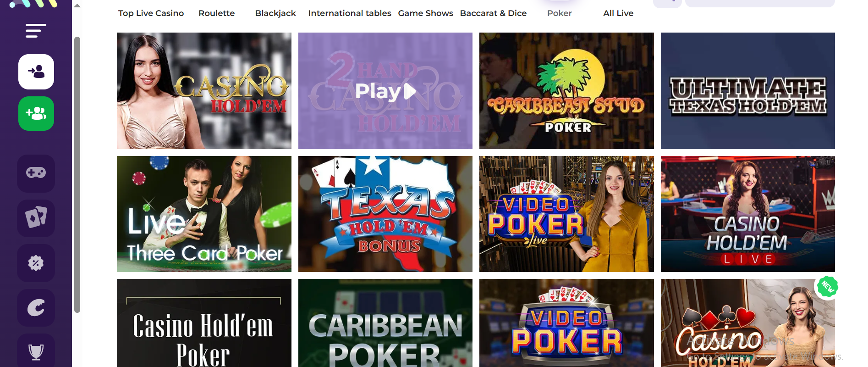Switch to the Roulette tab
The height and width of the screenshot is (367, 868).
click(216, 13)
